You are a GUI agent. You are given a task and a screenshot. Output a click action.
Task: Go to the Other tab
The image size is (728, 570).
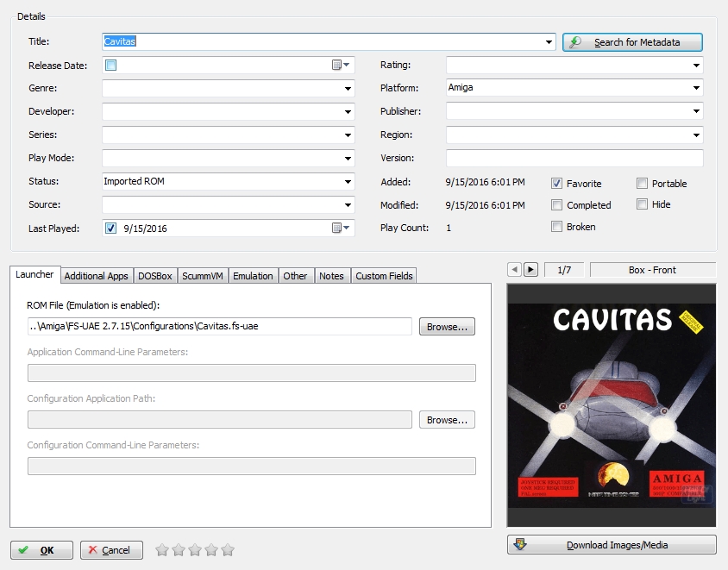[x=295, y=276]
